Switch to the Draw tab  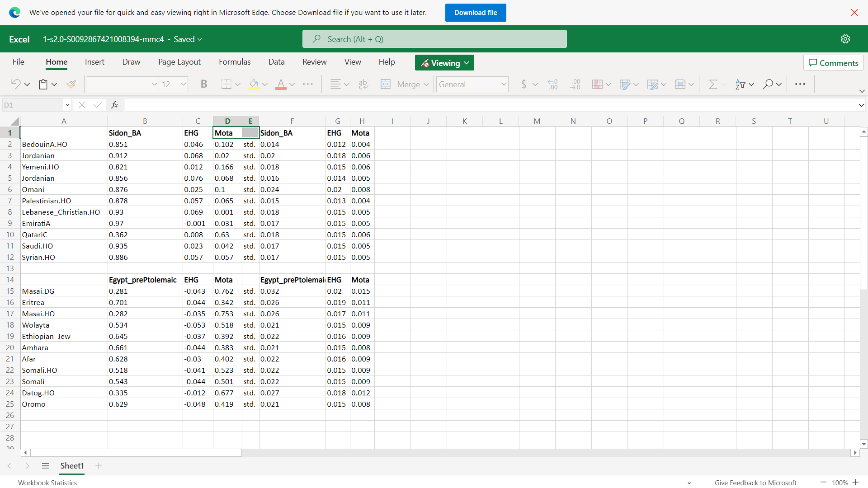tap(131, 62)
